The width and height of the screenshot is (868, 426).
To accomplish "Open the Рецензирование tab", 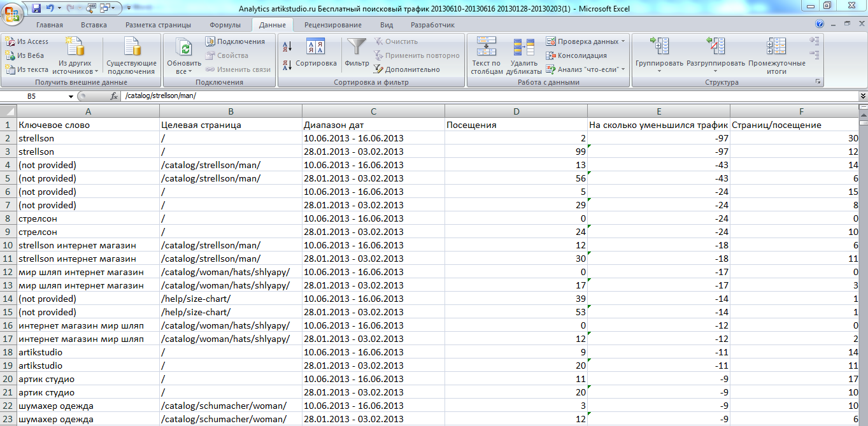I will point(332,25).
